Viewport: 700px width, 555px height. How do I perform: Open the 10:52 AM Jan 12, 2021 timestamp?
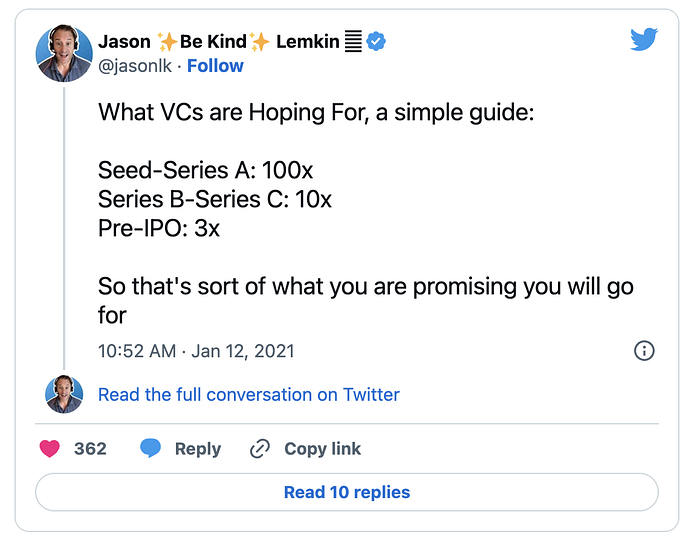pyautogui.click(x=196, y=351)
